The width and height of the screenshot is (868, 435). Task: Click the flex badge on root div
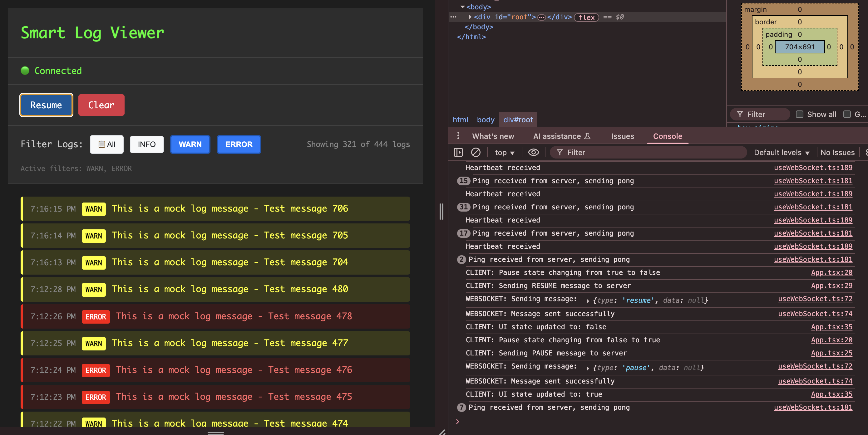(x=586, y=17)
